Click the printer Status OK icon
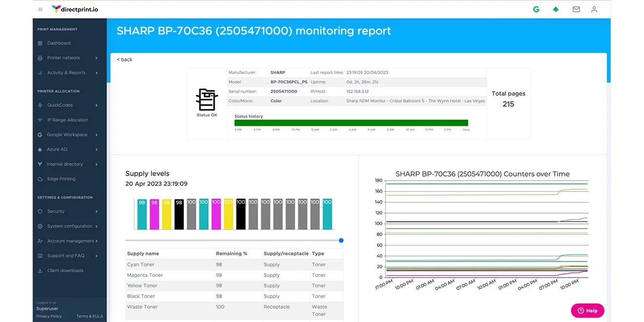 click(207, 100)
